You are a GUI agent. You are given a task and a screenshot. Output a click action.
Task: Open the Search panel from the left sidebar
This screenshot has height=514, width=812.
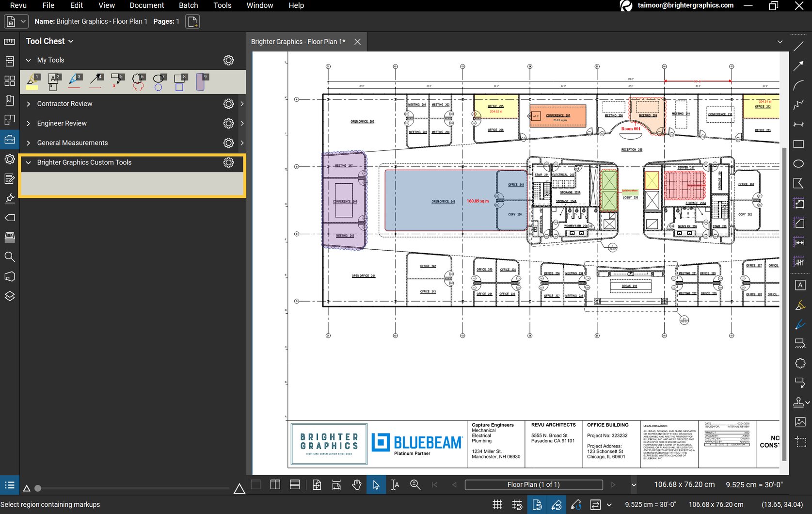tap(10, 257)
